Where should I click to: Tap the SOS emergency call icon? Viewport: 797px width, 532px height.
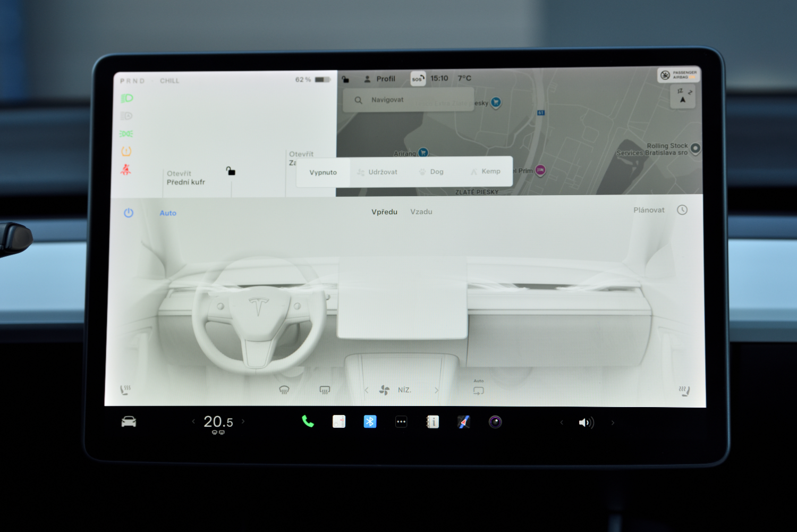418,79
